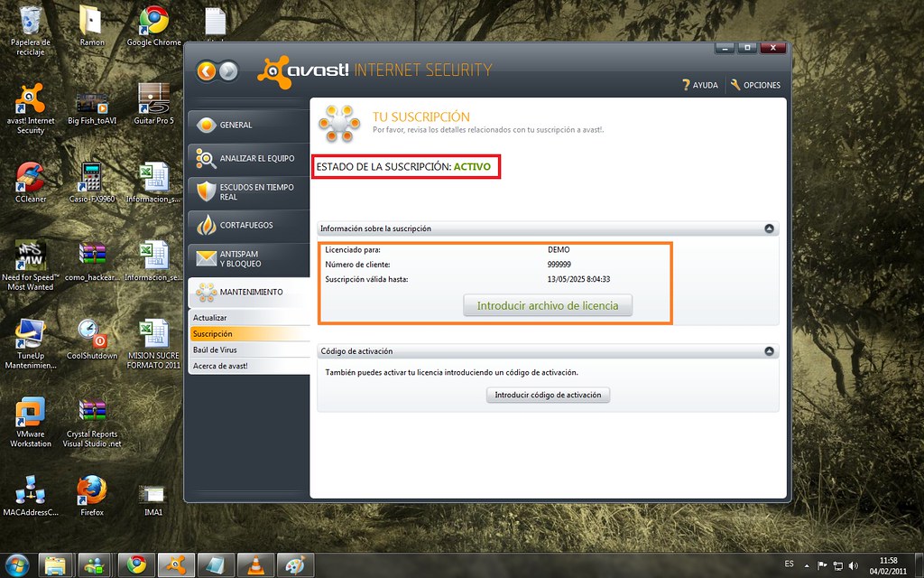Image resolution: width=924 pixels, height=578 pixels.
Task: Go back with the orange arrow button
Action: click(207, 71)
